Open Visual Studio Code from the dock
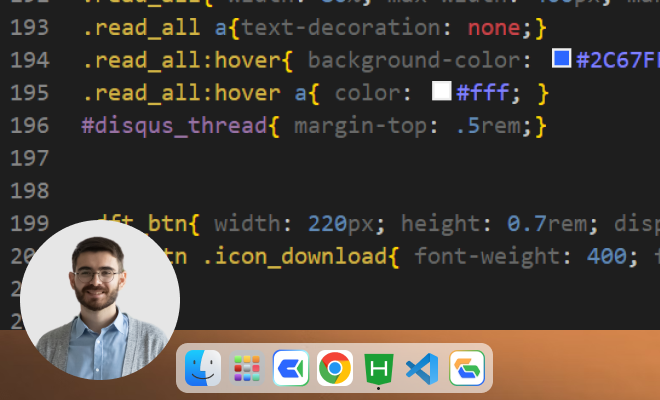Screen dimensions: 660x400 [x=422, y=369]
